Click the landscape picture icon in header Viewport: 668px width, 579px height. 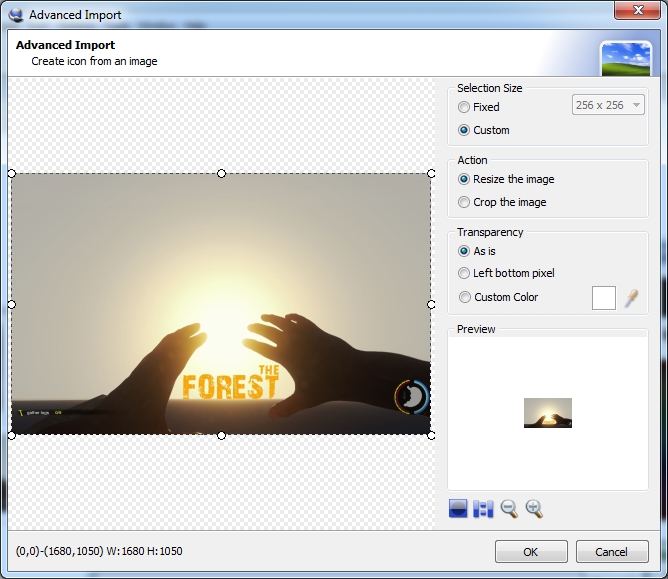tap(626, 59)
